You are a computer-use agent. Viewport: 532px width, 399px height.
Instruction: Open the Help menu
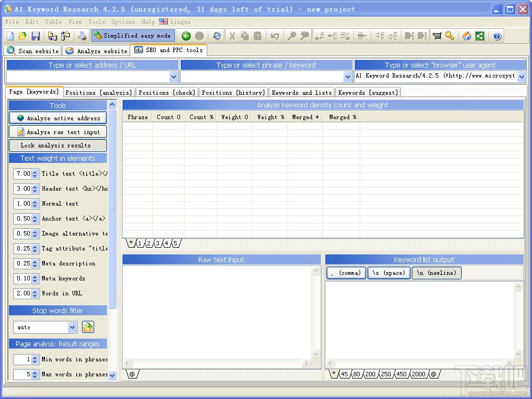pos(148,22)
